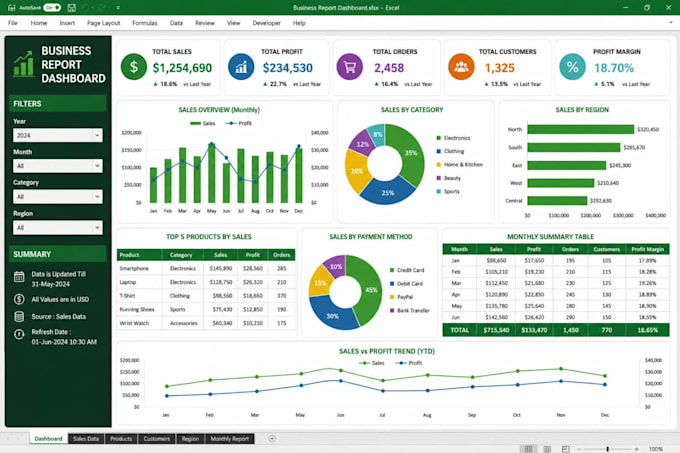Image resolution: width=680 pixels, height=453 pixels.
Task: Open the Review ribbon tab
Action: coord(205,23)
